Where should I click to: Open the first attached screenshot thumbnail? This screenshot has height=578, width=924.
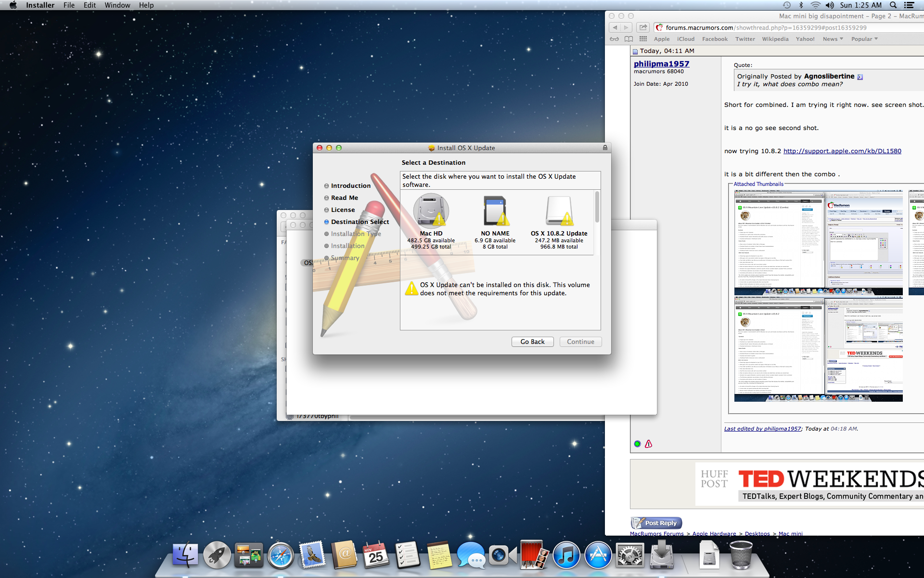click(x=818, y=242)
